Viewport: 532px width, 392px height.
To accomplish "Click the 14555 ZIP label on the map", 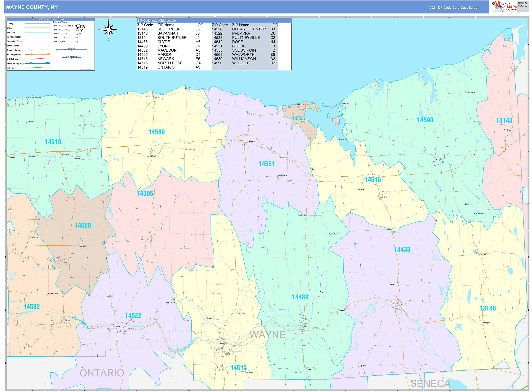I will 298,118.
